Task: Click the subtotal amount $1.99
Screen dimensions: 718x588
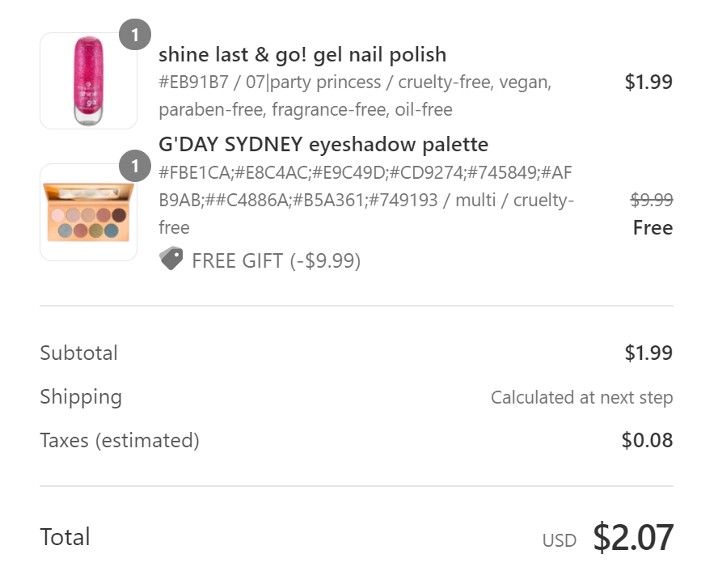Action: pyautogui.click(x=648, y=353)
